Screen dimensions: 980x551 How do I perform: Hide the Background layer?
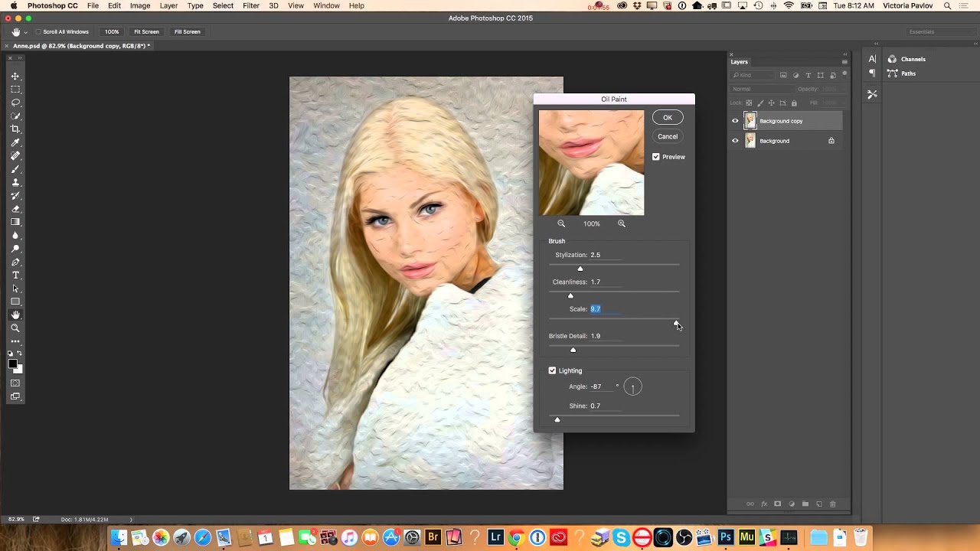(x=735, y=141)
